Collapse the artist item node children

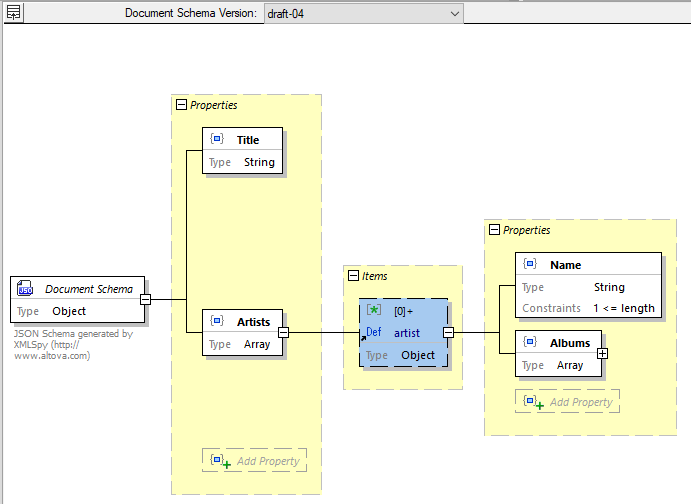[448, 332]
